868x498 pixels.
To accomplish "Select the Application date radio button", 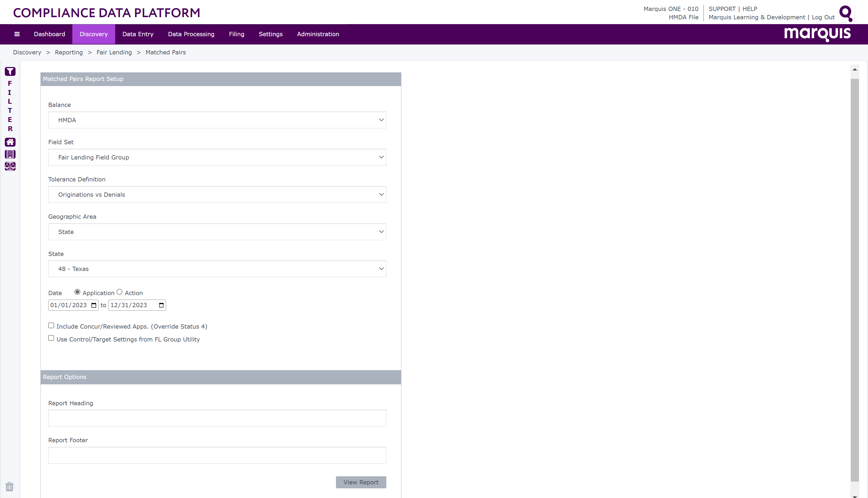I will pos(77,292).
